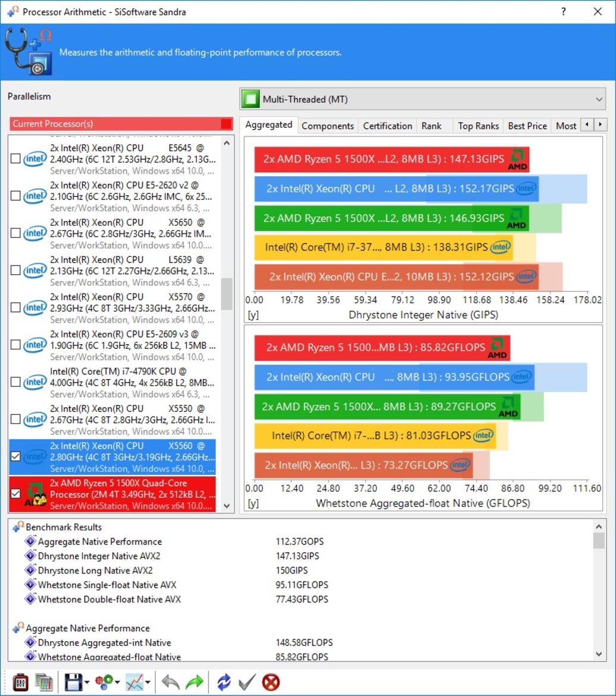Screen dimensions: 616x696
Task: Check the Xeon E5645 processor checkbox
Action: (x=15, y=158)
